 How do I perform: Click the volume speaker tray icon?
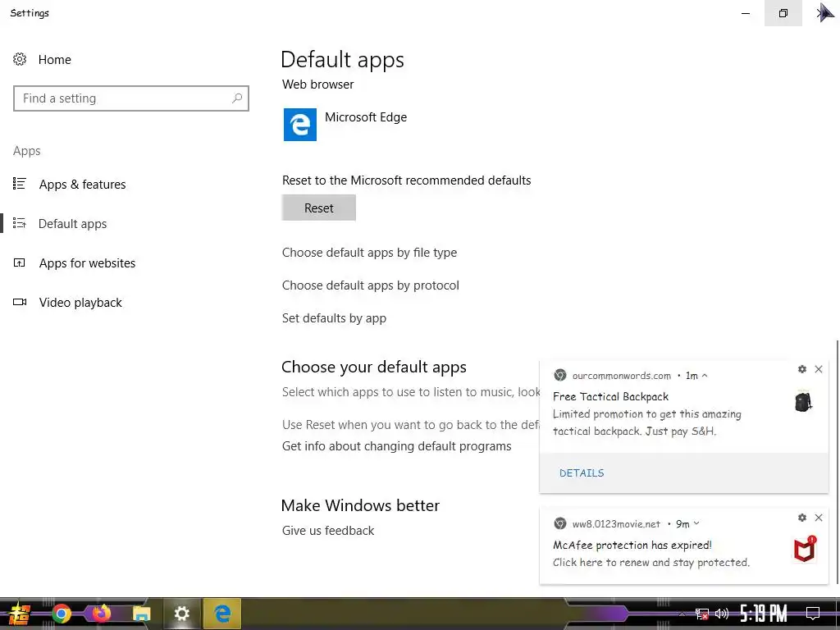(722, 614)
